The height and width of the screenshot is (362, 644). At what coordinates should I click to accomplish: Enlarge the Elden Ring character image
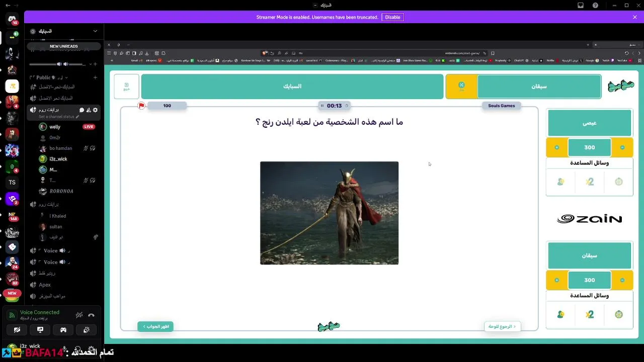click(x=329, y=213)
